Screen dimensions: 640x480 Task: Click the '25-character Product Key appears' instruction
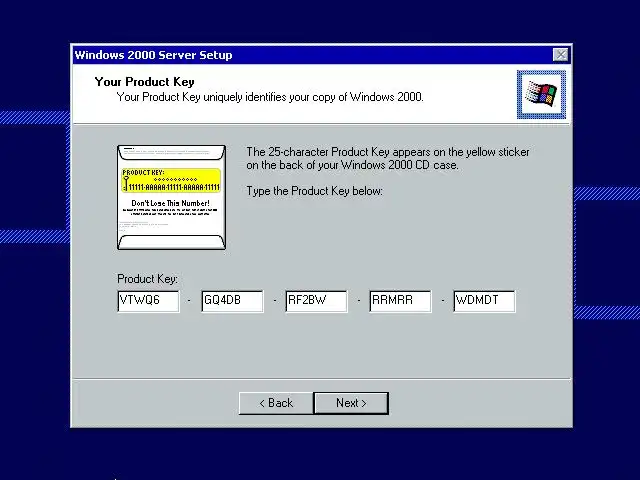click(x=388, y=158)
